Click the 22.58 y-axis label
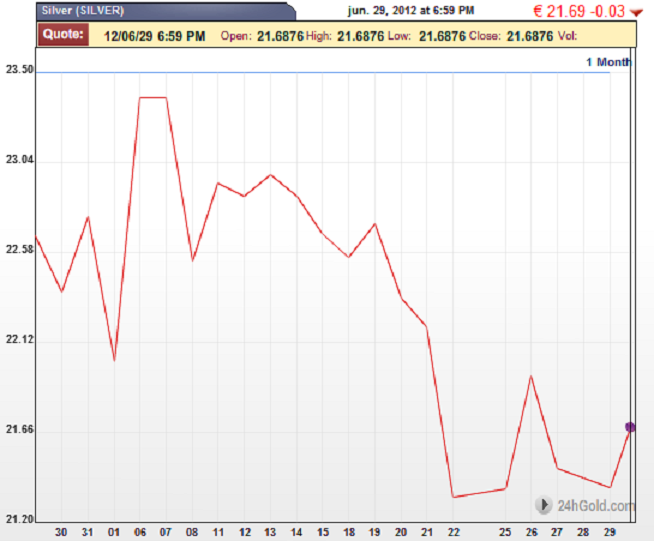The width and height of the screenshot is (654, 541). pyautogui.click(x=20, y=249)
